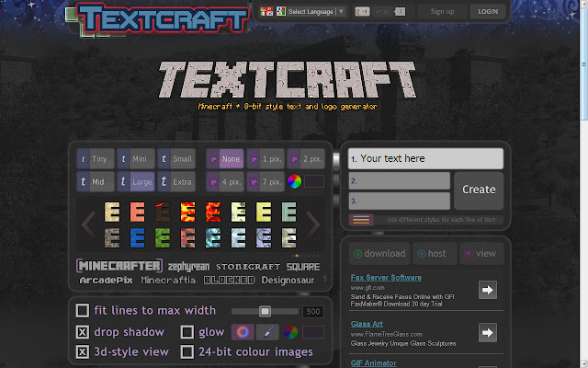
Task: Set border to 2 pix.
Action: click(306, 159)
